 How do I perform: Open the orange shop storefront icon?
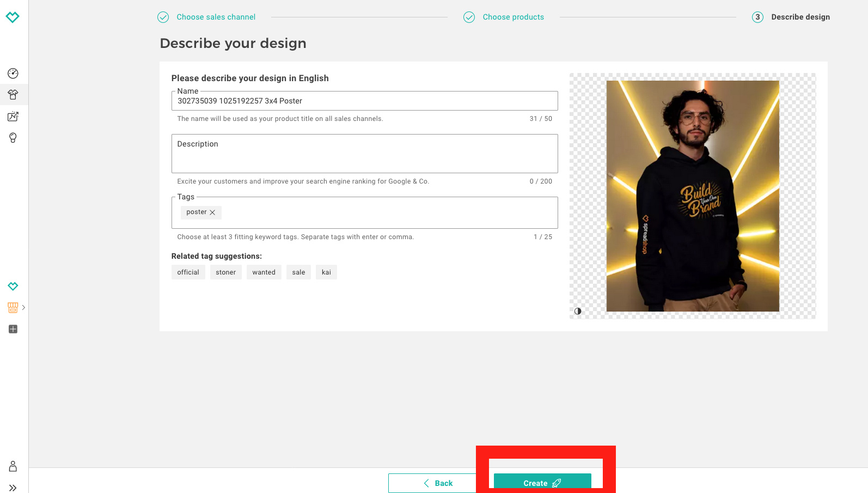[13, 308]
